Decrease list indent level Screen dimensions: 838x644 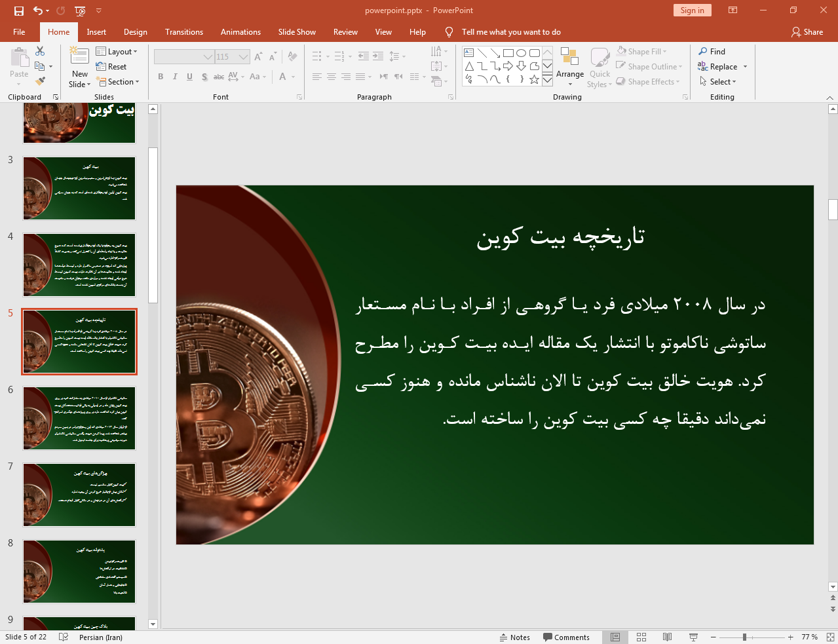click(364, 56)
